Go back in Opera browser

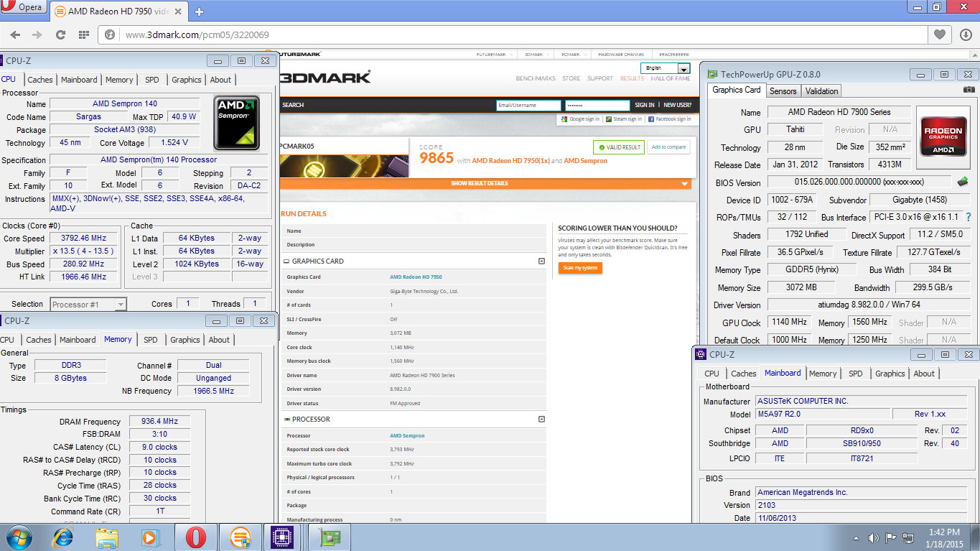click(x=15, y=34)
